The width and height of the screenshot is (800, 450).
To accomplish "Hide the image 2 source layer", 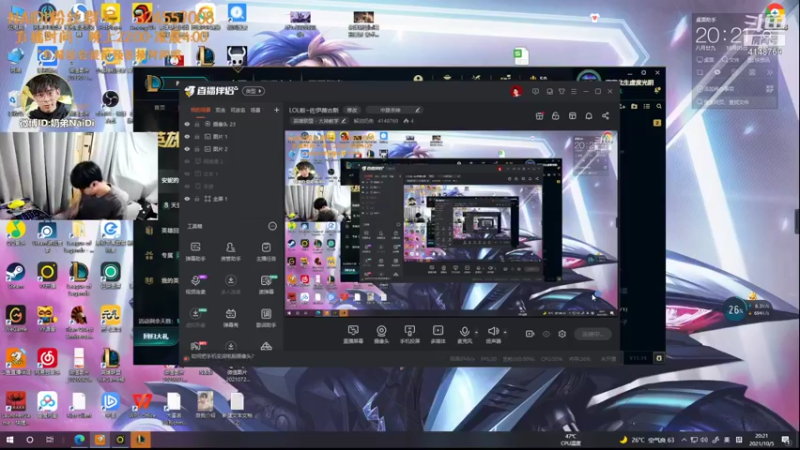I will pos(187,149).
